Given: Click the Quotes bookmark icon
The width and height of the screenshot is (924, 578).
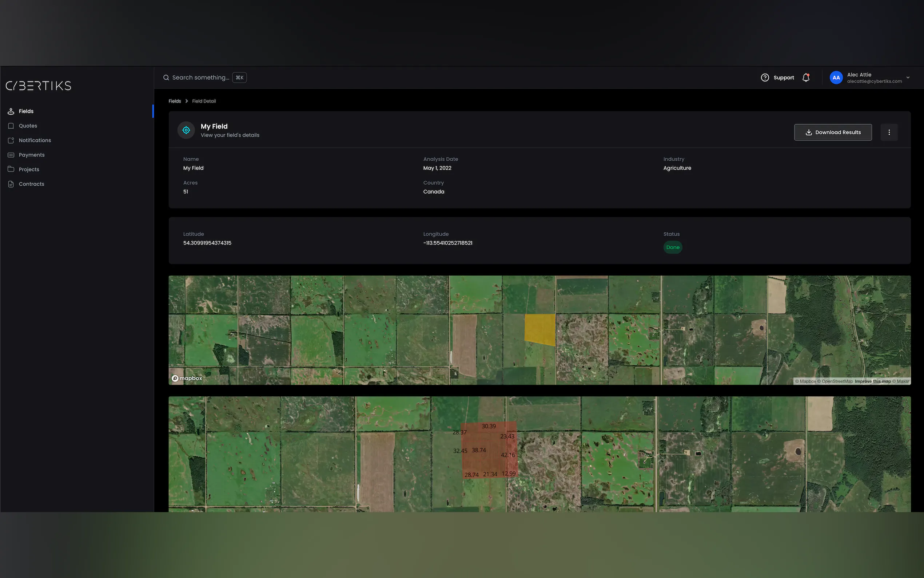Looking at the screenshot, I should (x=11, y=126).
